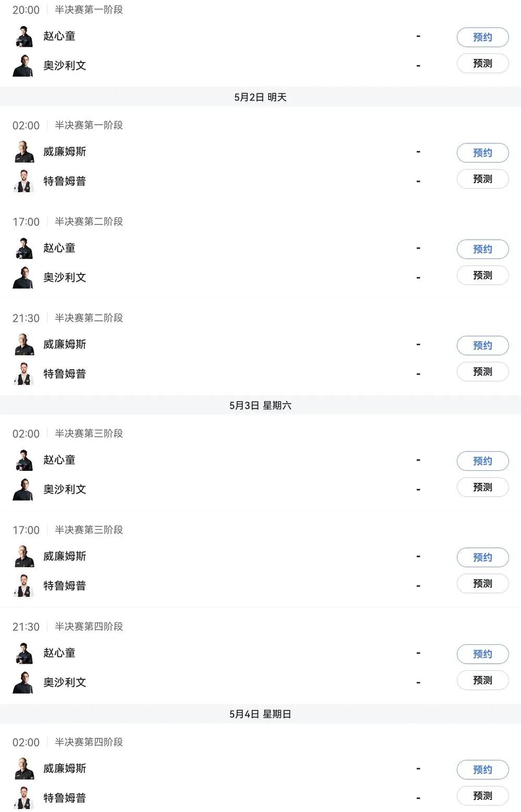The image size is (521, 812).
Task: Reserve May 4 02:00 半决赛第四阶段 match
Action: (x=482, y=770)
